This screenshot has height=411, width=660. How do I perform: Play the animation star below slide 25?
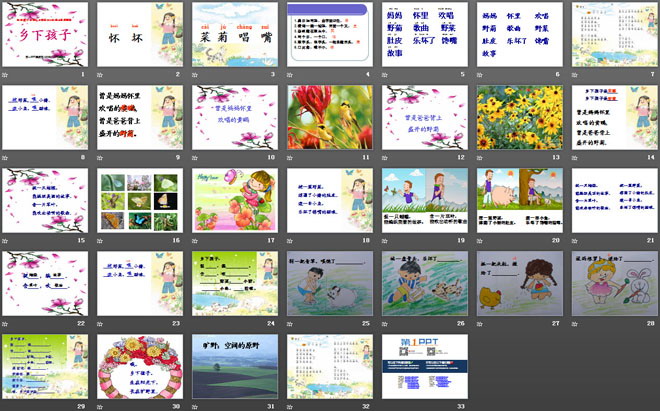pos(291,324)
